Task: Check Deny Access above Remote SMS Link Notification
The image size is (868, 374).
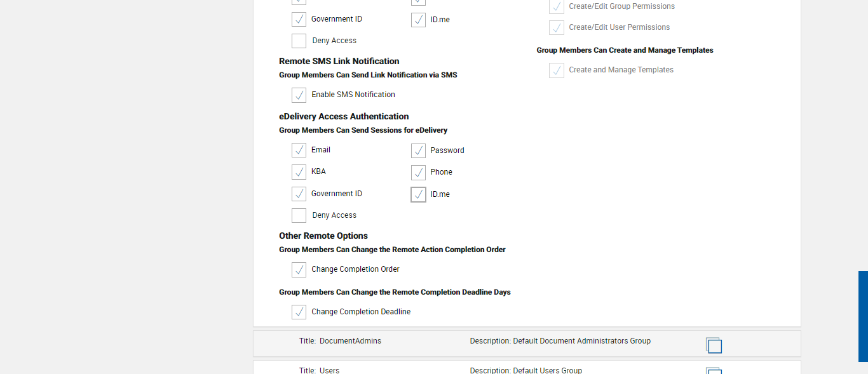Action: tap(299, 41)
